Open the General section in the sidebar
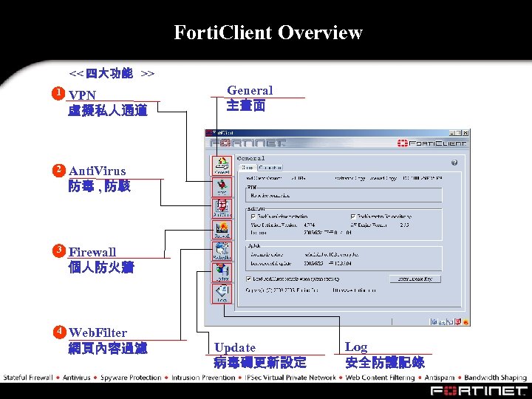Image resolution: width=532 pixels, height=399 pixels. tap(222, 166)
